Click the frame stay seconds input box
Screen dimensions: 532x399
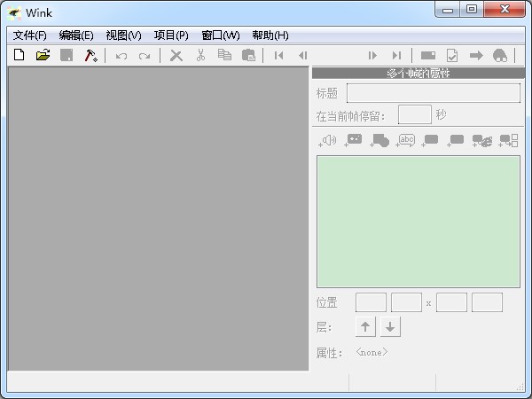(x=414, y=114)
